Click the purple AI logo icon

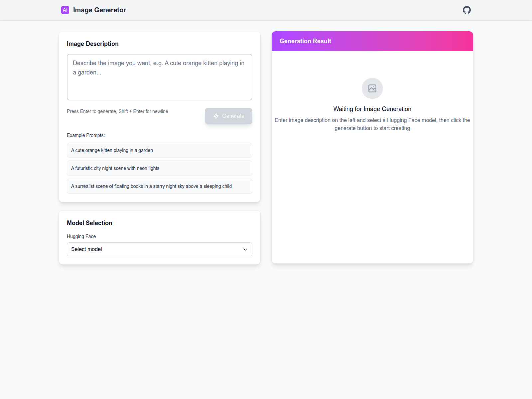(65, 10)
